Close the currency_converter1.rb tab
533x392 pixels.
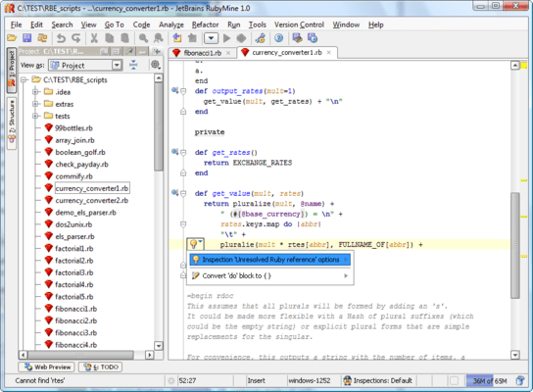(328, 52)
